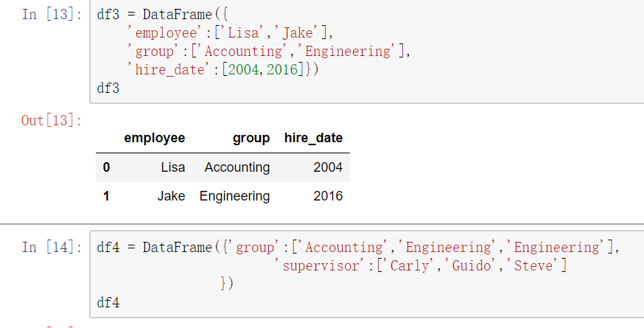The width and height of the screenshot is (644, 328).
Task: Click the In [14] cell prompt
Action: 52,247
